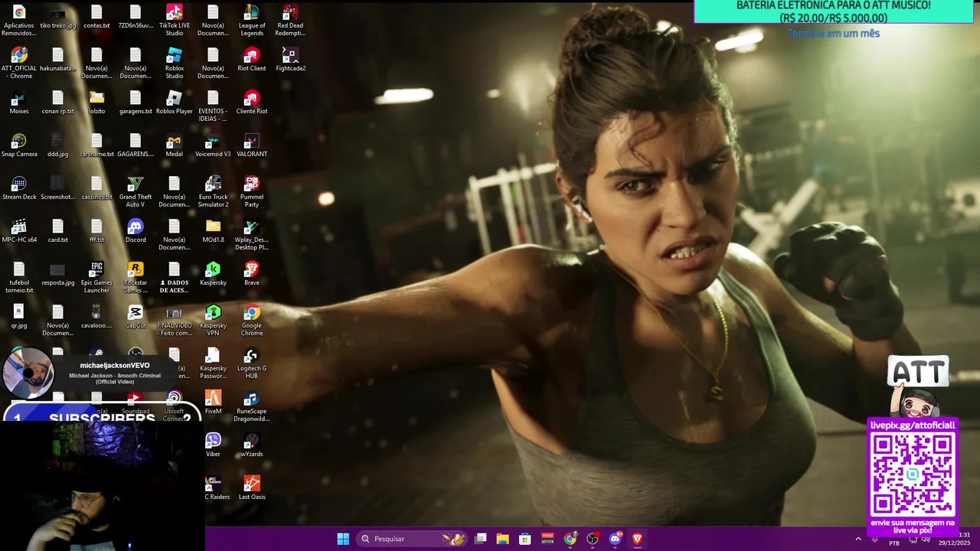Select the Rockstar Games Launcher icon

136,277
